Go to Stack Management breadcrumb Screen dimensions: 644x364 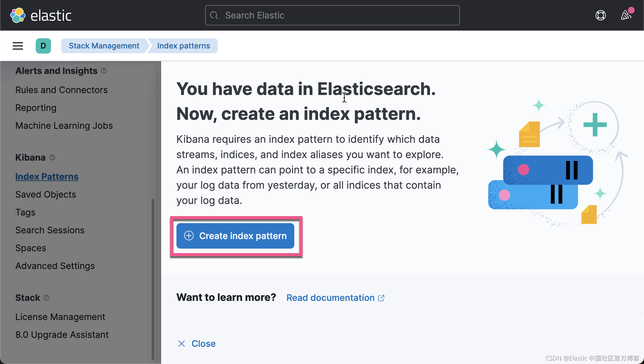click(x=104, y=46)
